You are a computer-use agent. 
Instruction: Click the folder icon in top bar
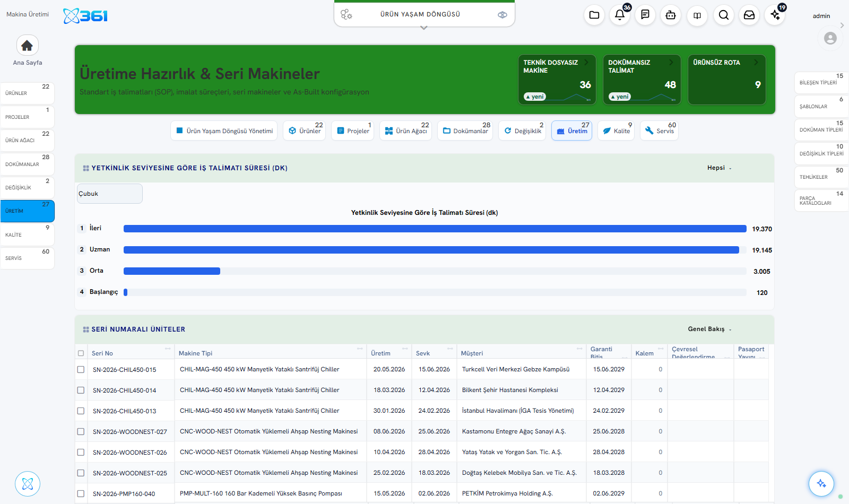pyautogui.click(x=594, y=15)
